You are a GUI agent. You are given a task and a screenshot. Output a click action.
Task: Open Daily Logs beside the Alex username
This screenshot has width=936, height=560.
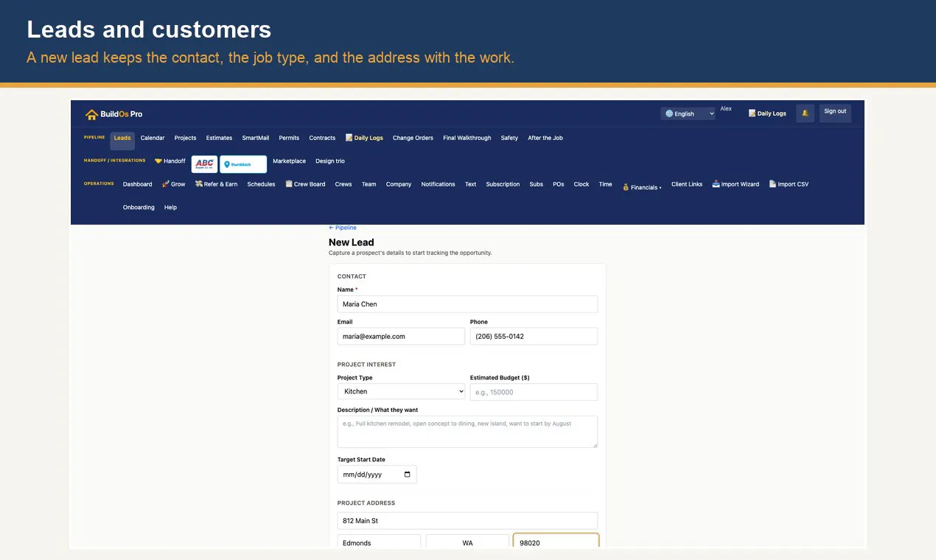[x=767, y=113]
